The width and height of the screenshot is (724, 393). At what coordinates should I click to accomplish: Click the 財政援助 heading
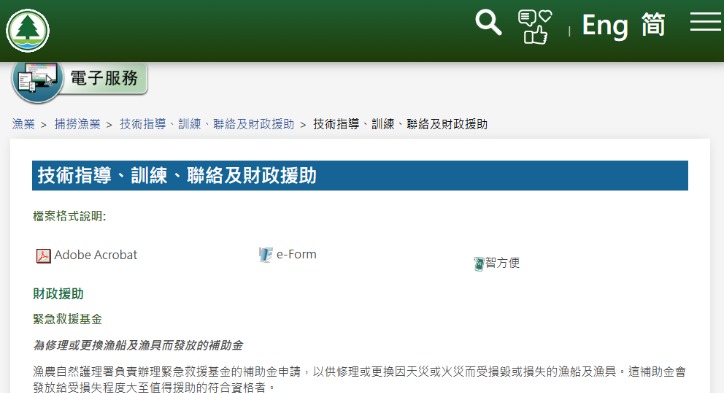click(58, 294)
